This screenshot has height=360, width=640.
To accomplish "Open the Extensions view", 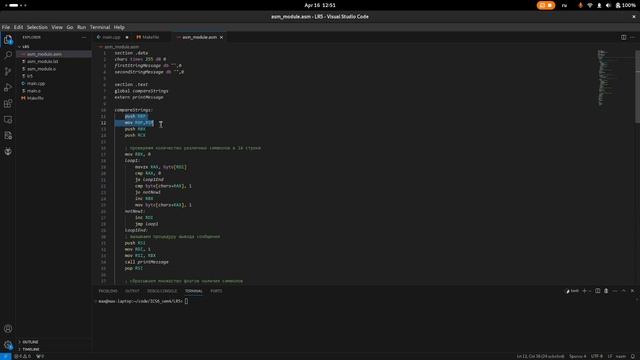I will click(8, 104).
